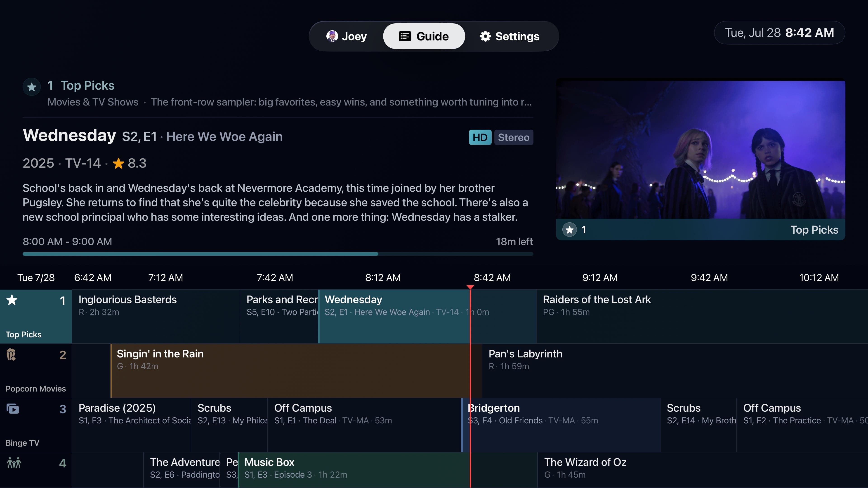Click the 8:00 AM - 9:00 AM time range
Image resolution: width=868 pixels, height=488 pixels.
(67, 242)
